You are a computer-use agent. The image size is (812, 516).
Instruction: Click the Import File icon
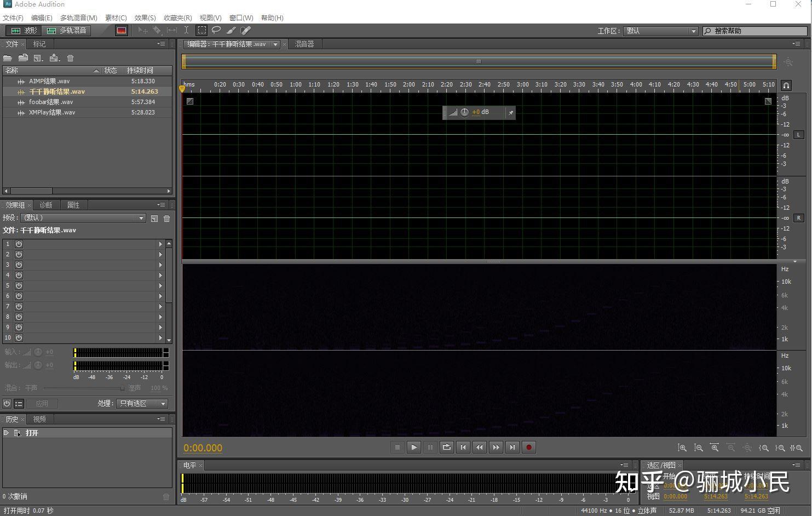point(23,58)
